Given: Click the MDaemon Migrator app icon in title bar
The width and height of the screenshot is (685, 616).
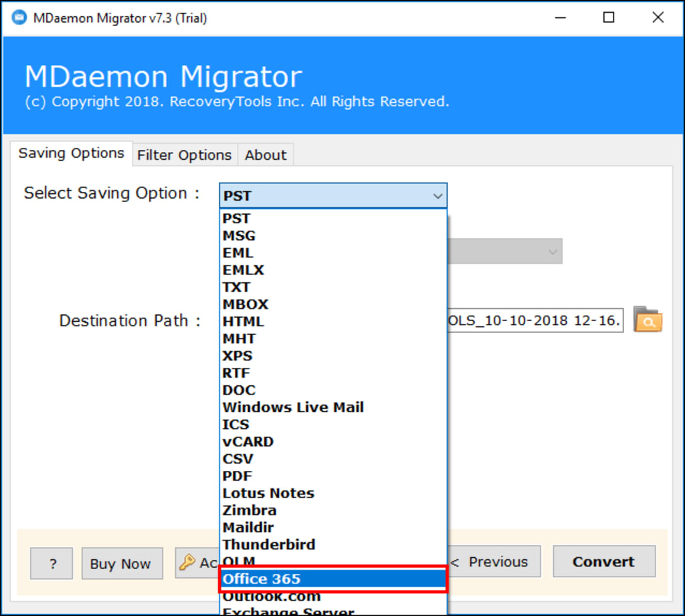Looking at the screenshot, I should (x=19, y=17).
